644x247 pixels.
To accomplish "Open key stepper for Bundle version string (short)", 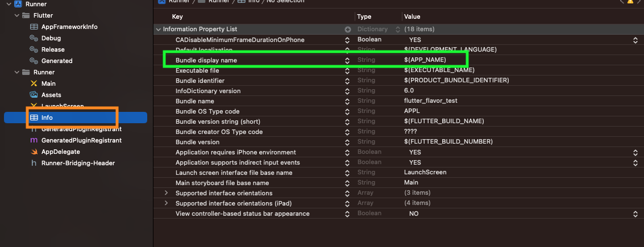I will tap(347, 122).
